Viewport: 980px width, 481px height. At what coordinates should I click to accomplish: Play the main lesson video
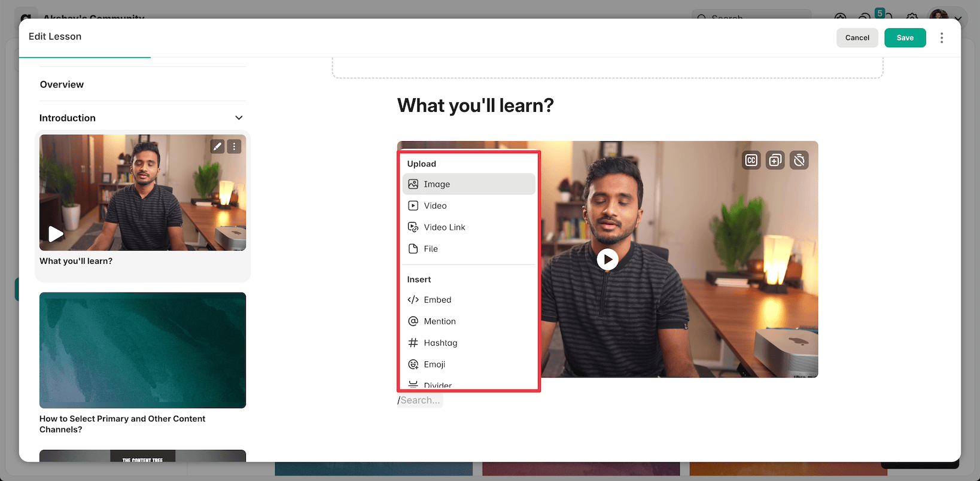tap(607, 259)
